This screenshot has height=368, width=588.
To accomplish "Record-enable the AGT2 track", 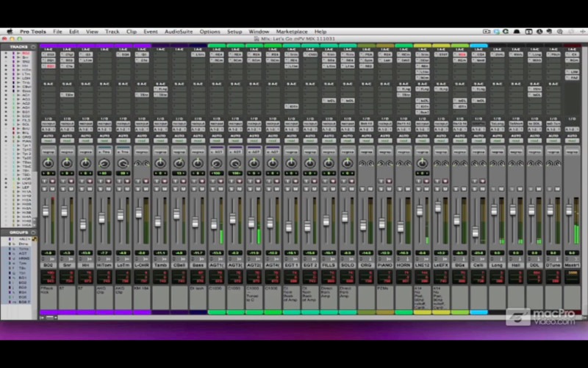I will pos(259,181).
